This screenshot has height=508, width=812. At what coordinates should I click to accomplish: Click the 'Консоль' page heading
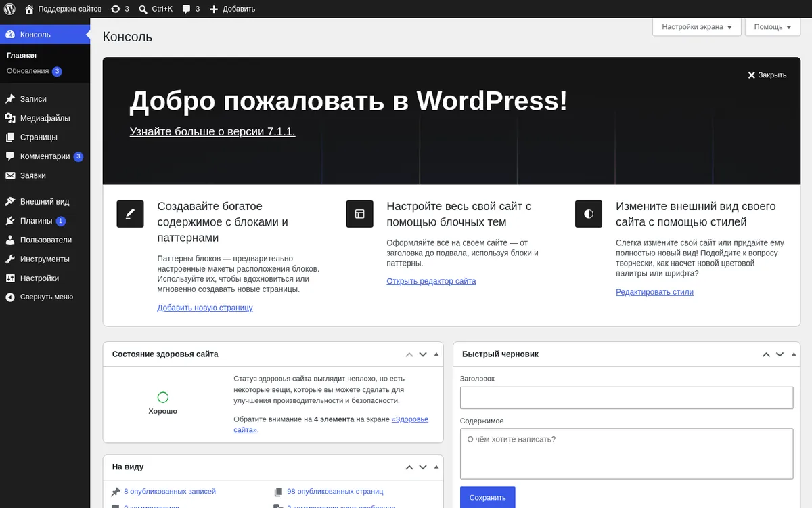127,37
